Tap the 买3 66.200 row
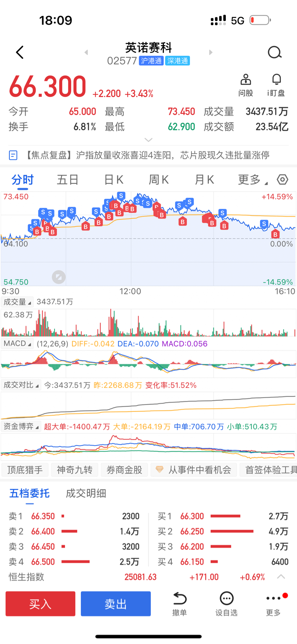Screen dimensions: 297x644 tap(223, 547)
